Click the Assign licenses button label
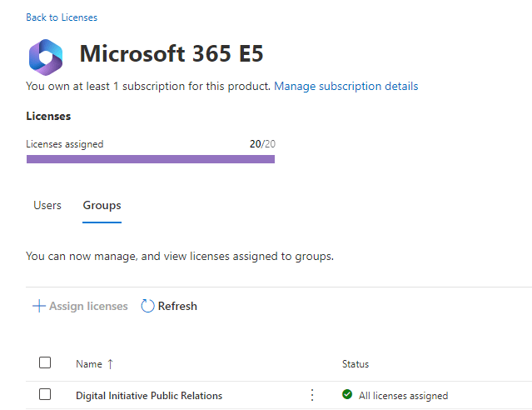This screenshot has width=532, height=410. [x=88, y=306]
